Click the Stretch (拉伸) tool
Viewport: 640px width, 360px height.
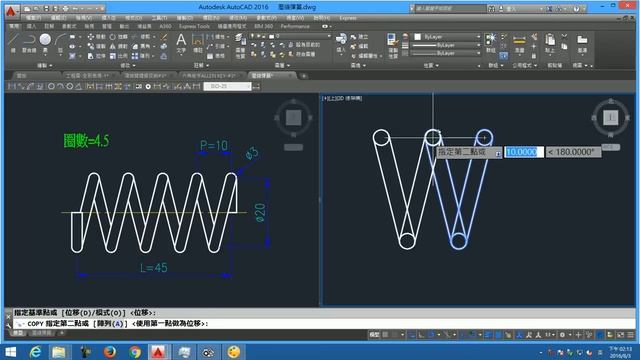[x=97, y=56]
